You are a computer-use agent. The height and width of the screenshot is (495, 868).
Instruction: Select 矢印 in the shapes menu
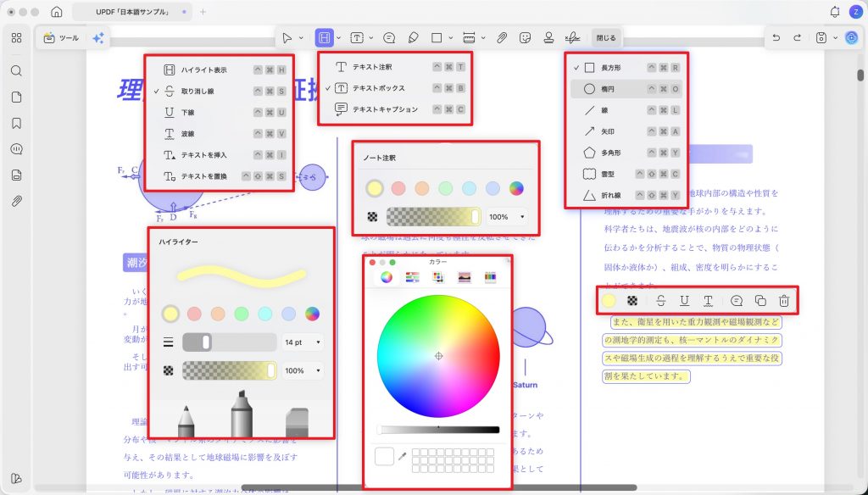click(626, 131)
